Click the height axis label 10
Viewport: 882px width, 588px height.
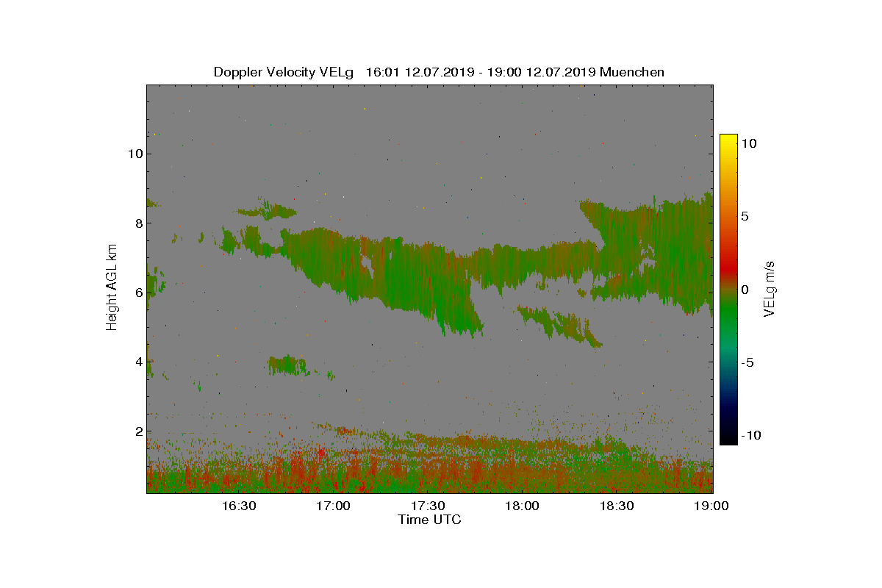pos(135,154)
